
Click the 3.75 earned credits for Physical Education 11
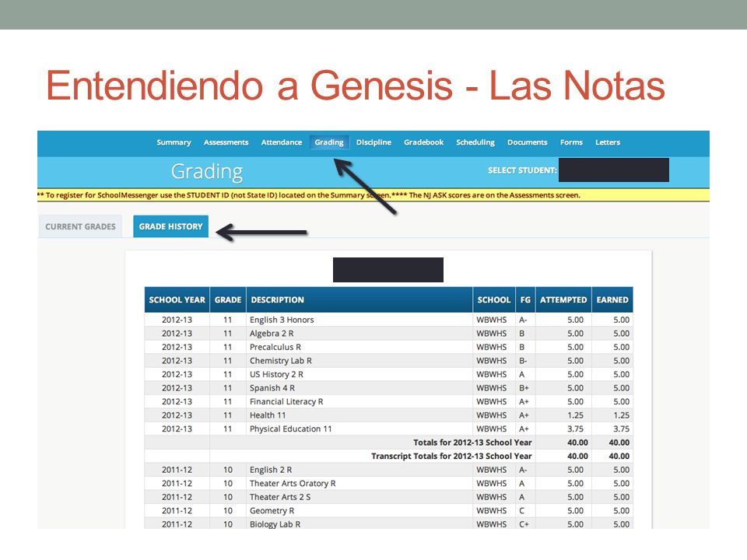621,429
